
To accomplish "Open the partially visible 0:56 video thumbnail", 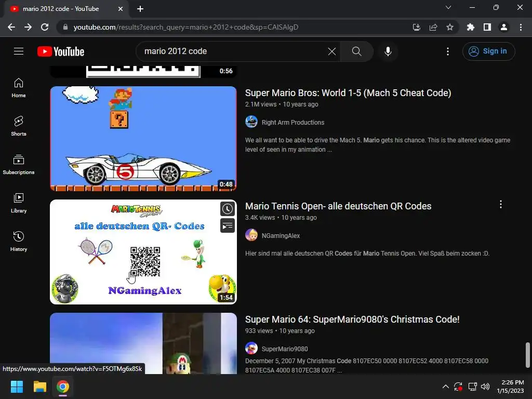I will [x=143, y=72].
